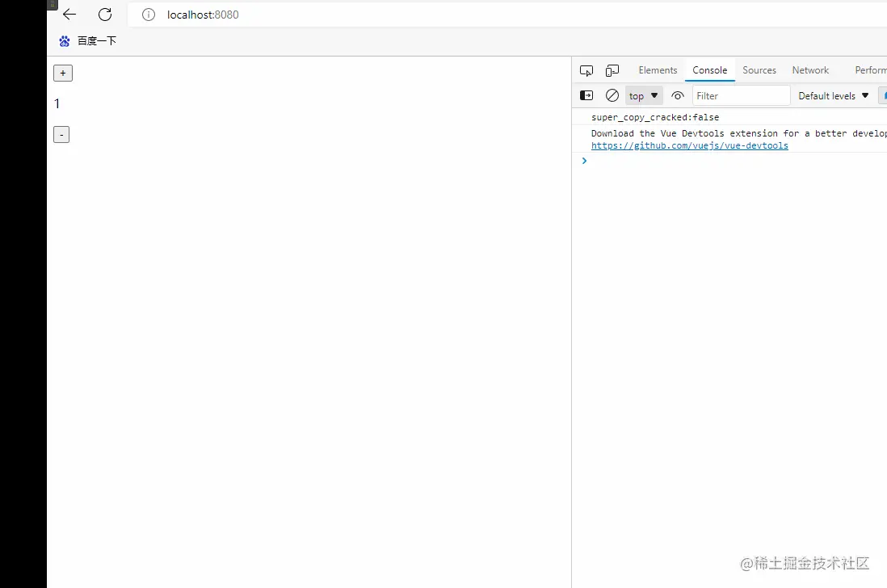Go back using the browser back arrow

click(x=69, y=15)
